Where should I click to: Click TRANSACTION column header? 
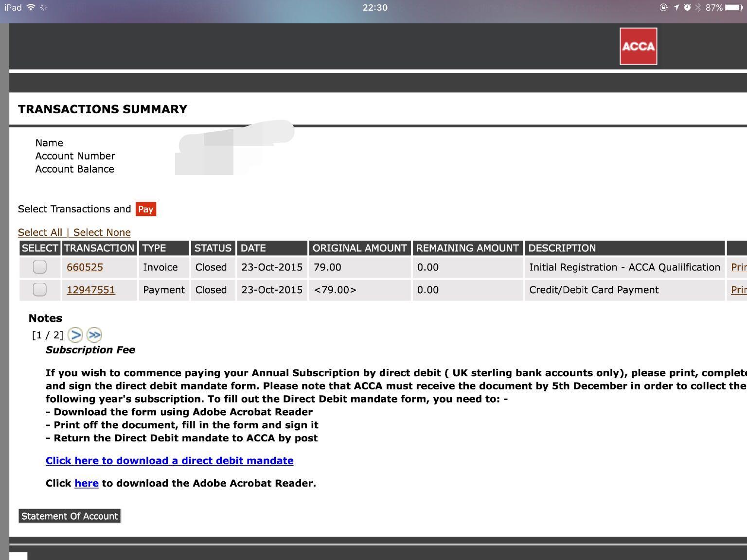pos(99,248)
